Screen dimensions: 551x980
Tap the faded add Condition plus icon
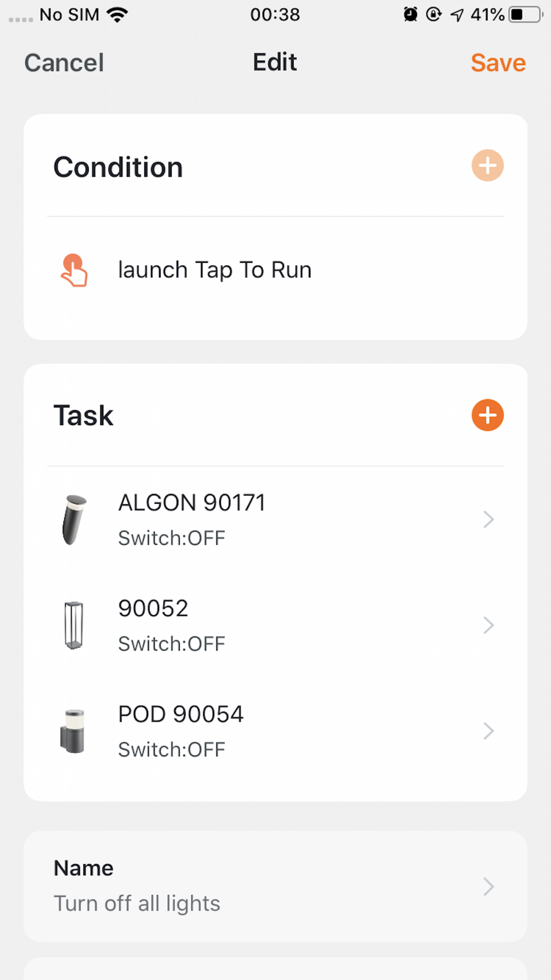click(487, 165)
